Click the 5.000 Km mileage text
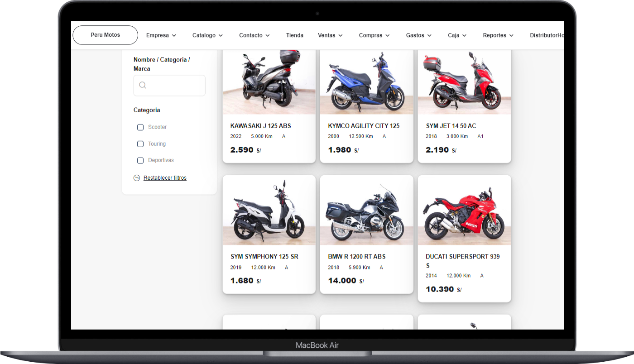 (263, 136)
